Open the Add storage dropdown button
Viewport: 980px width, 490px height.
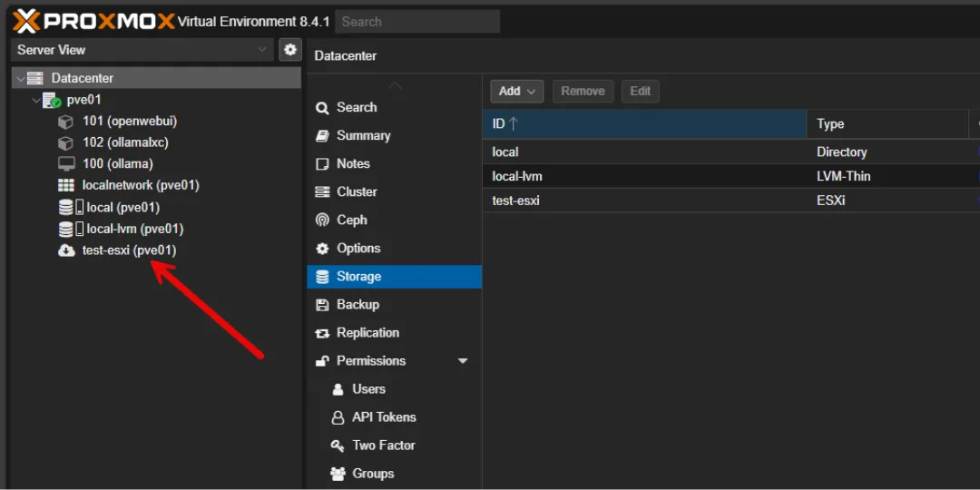tap(516, 91)
